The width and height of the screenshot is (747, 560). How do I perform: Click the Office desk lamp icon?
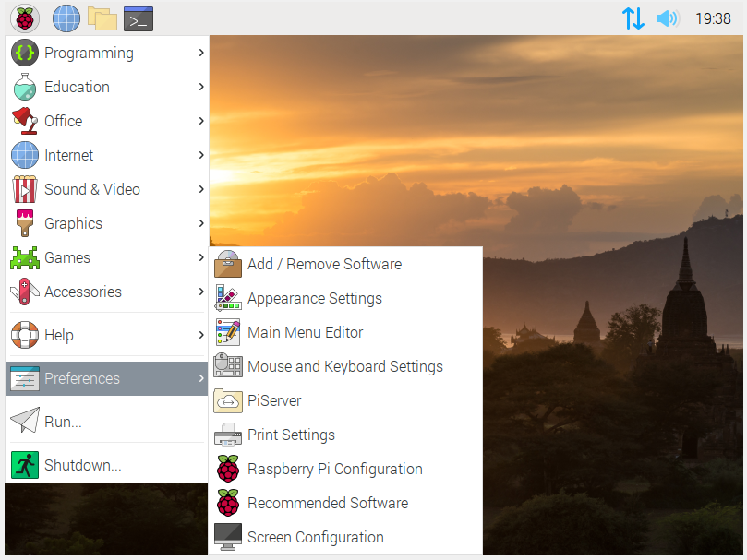point(25,121)
